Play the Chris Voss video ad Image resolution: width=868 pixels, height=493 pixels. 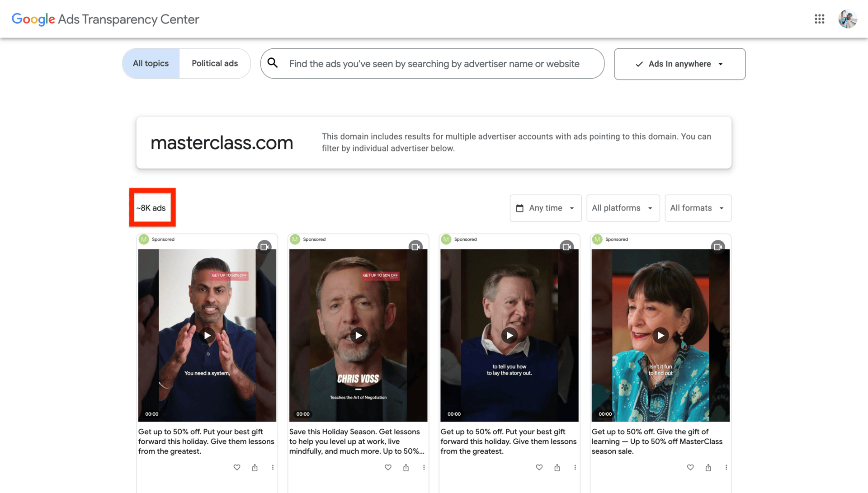coord(358,335)
